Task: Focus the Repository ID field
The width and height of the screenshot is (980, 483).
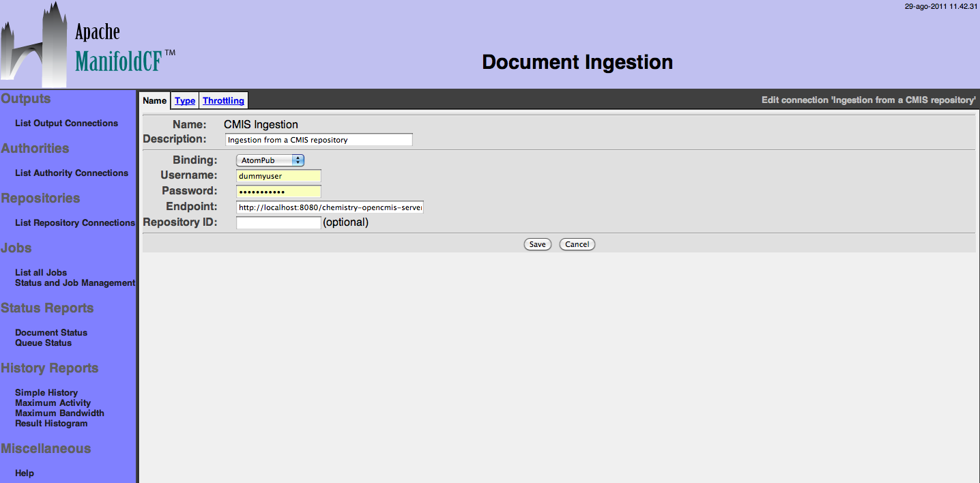Action: coord(278,222)
